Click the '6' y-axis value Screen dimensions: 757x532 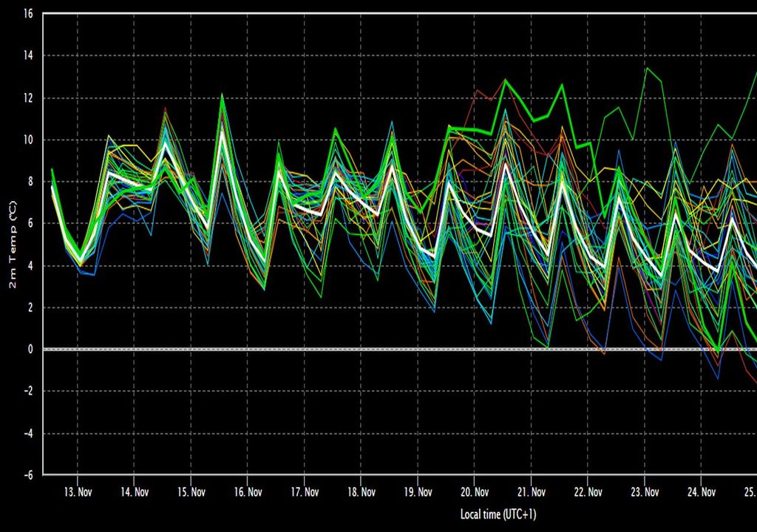coord(30,224)
